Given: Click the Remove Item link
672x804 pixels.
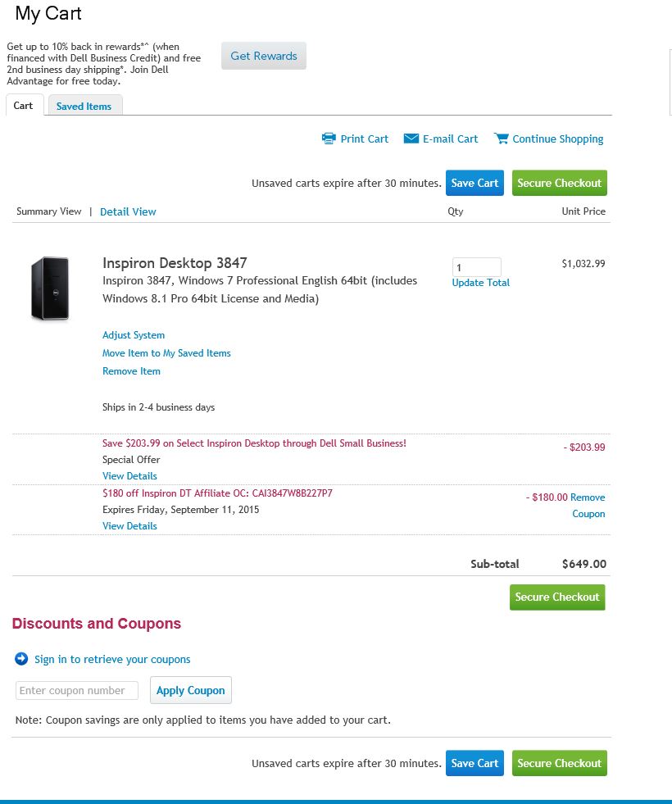Looking at the screenshot, I should pyautogui.click(x=131, y=371).
